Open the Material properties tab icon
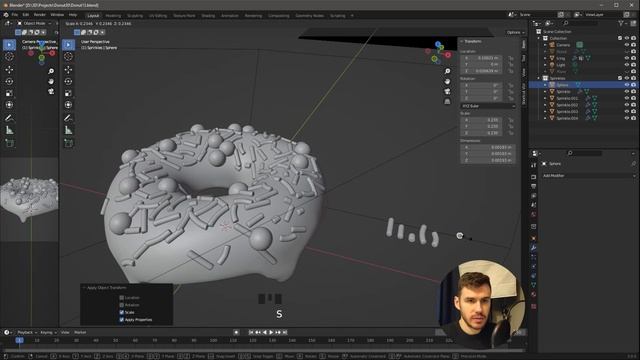640x360 pixels. click(x=533, y=294)
